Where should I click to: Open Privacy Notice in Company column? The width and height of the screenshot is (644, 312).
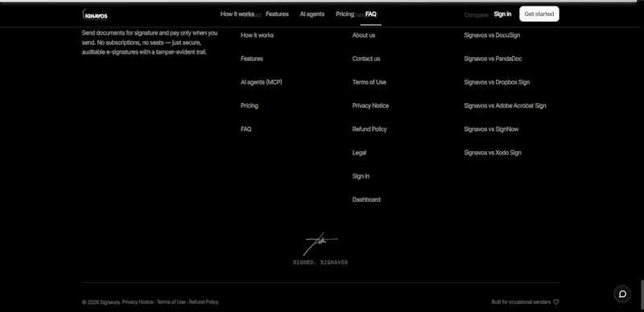pyautogui.click(x=370, y=105)
